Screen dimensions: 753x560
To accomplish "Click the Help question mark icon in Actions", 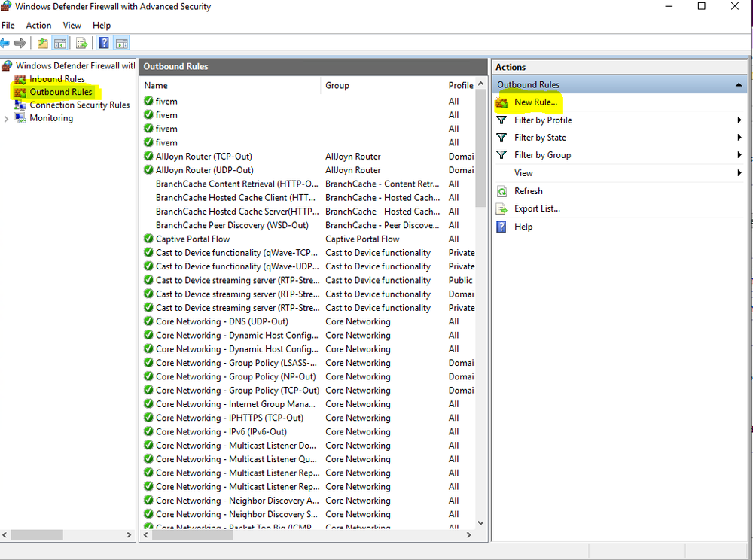I will pyautogui.click(x=501, y=227).
